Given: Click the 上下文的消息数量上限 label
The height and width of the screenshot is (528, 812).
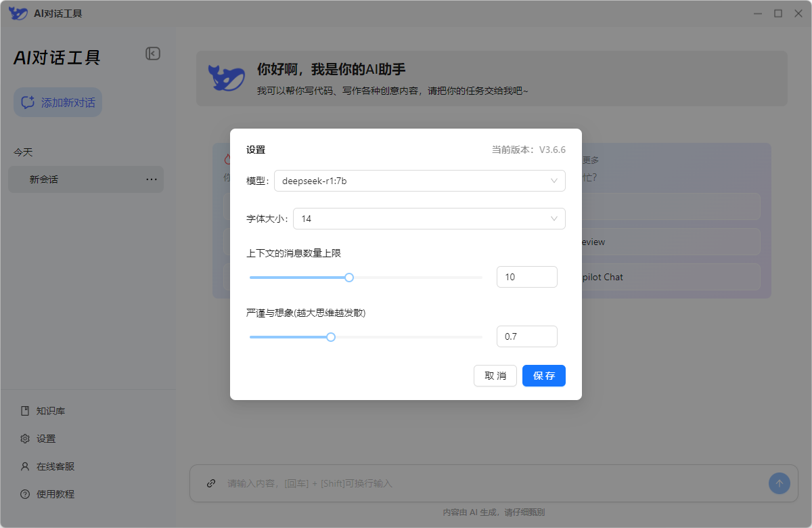Looking at the screenshot, I should pos(294,253).
